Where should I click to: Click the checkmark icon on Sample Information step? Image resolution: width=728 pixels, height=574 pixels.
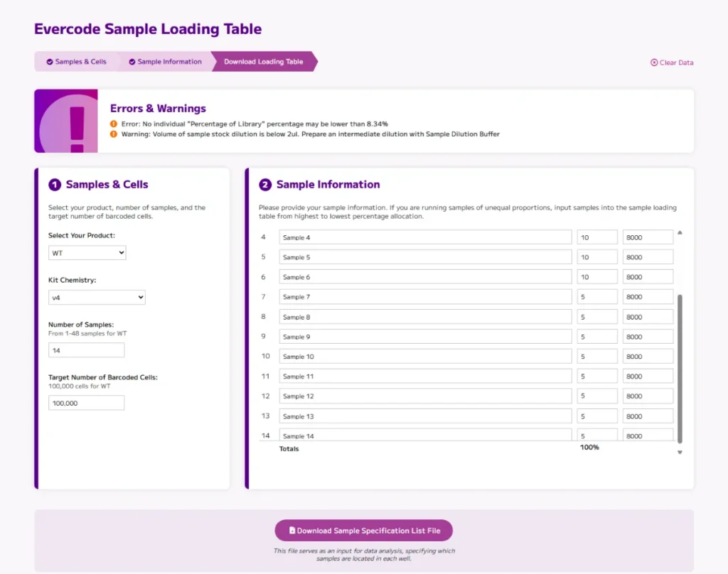click(132, 62)
